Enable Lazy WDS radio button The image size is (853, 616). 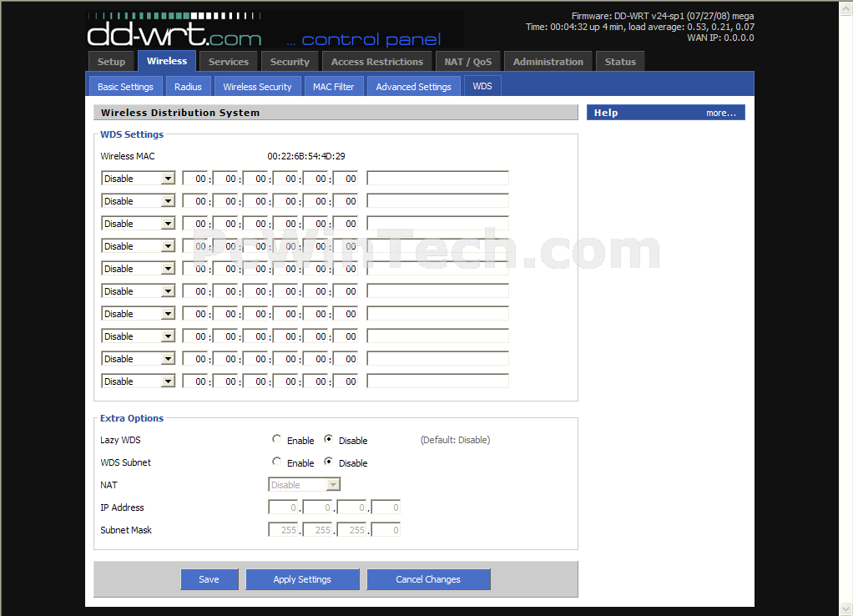pos(276,439)
